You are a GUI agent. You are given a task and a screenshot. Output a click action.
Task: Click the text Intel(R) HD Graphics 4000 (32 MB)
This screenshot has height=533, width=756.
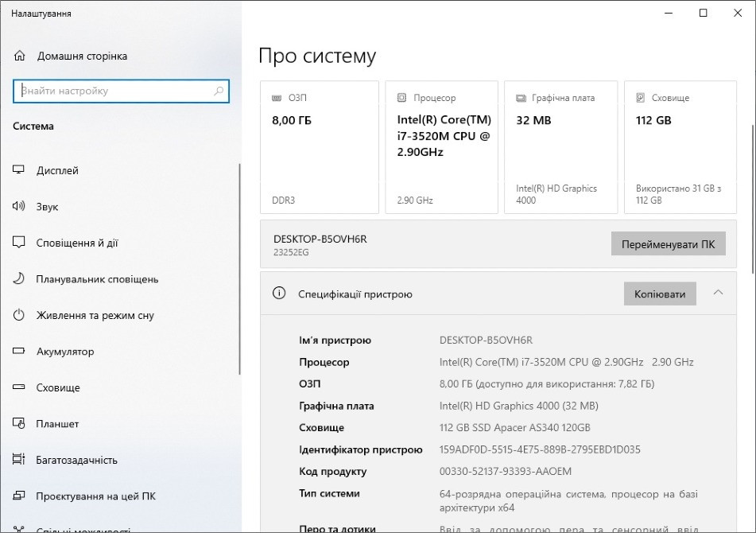click(519, 407)
